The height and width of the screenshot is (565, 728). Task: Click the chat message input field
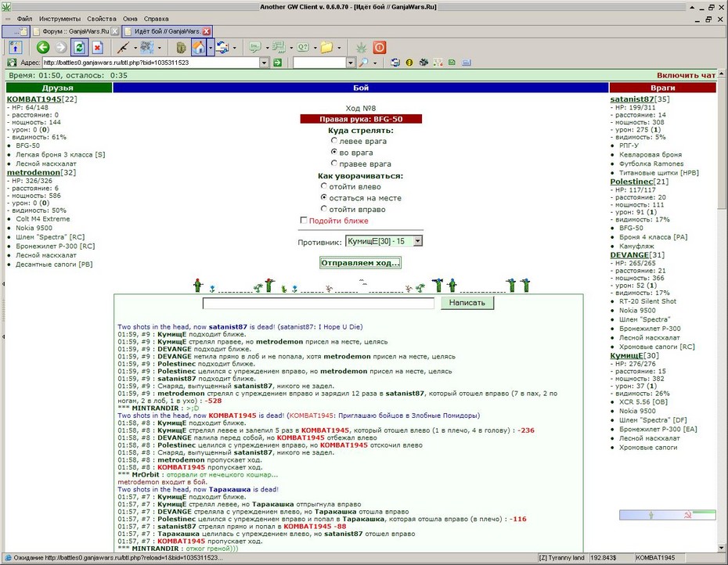coord(319,303)
